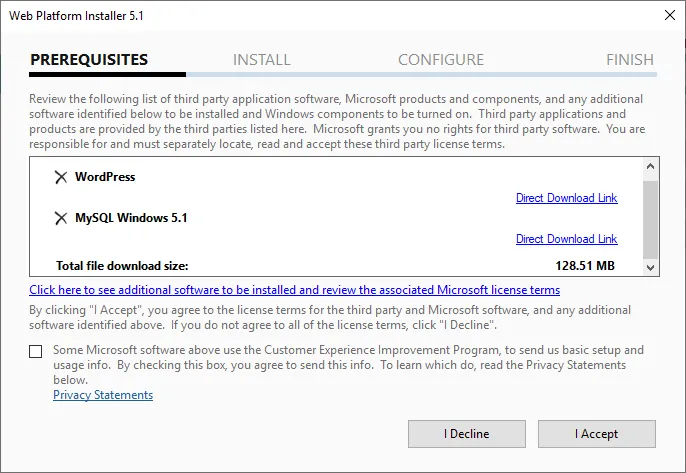This screenshot has width=686, height=473.
Task: Select the INSTALL step tab
Action: (x=261, y=60)
